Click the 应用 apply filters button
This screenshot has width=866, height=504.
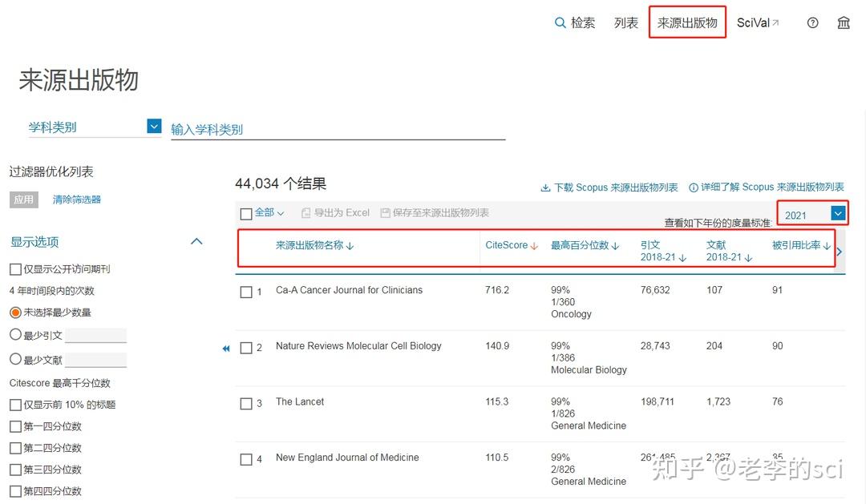click(24, 200)
